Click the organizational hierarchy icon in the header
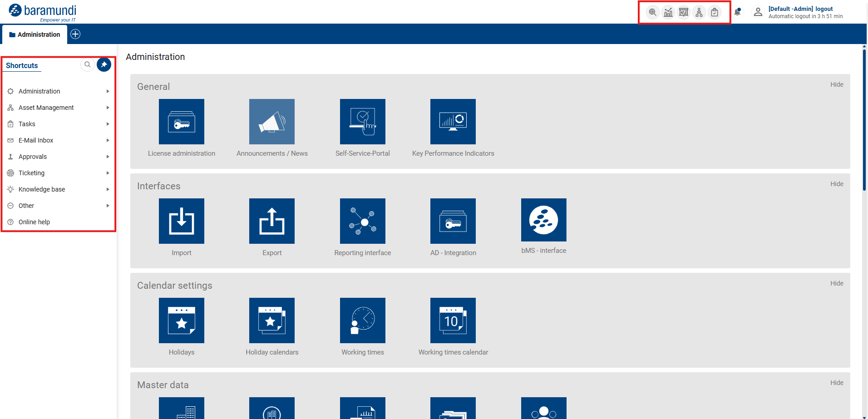The width and height of the screenshot is (868, 419). (x=699, y=13)
